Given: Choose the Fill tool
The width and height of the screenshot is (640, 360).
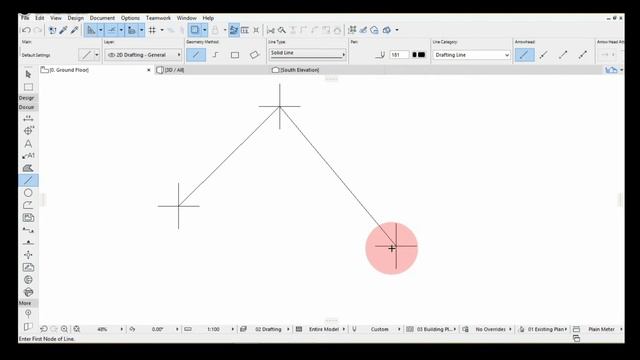Looking at the screenshot, I should click(x=28, y=168).
